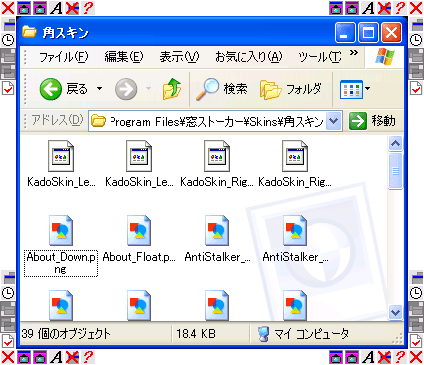Open the Views button dropdown arrow
The width and height of the screenshot is (424, 365).
(367, 89)
